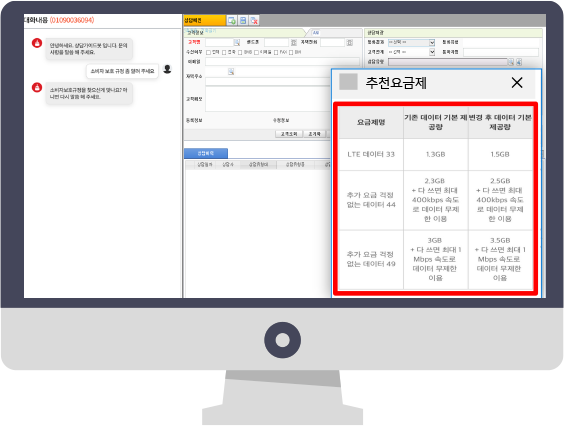Click the speaker icon beside consultation type search

[519, 62]
